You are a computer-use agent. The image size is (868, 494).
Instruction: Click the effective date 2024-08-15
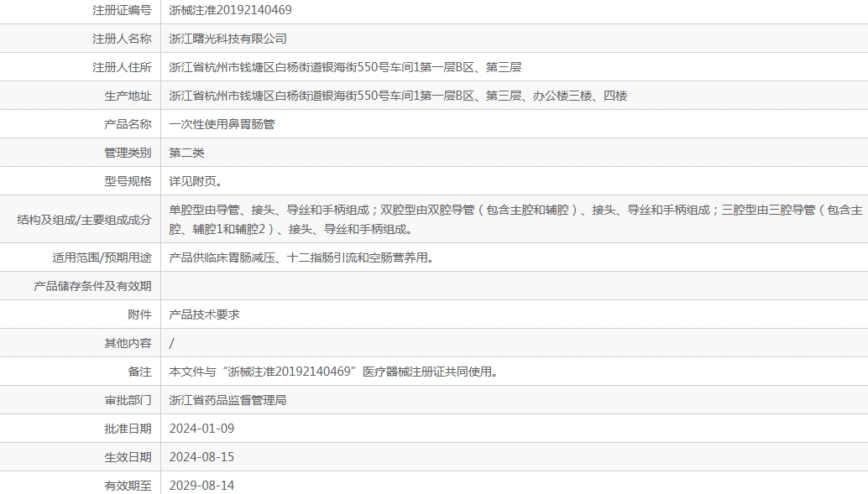point(201,457)
